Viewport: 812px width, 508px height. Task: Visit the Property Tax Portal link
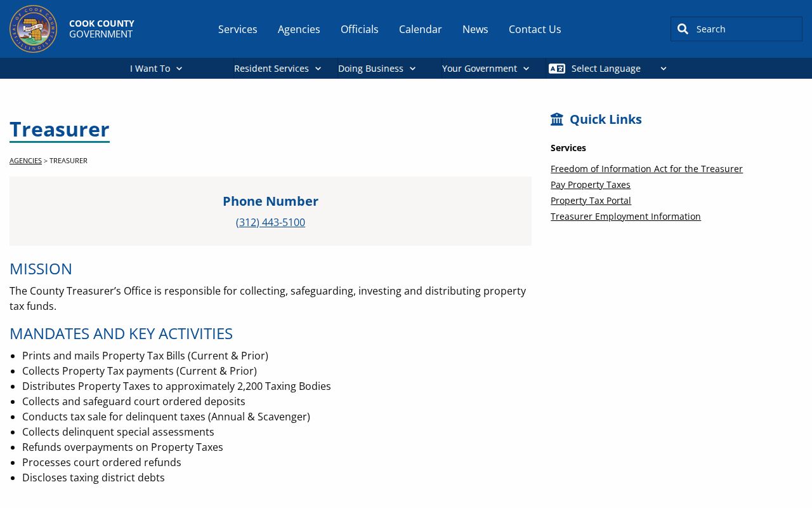tap(591, 201)
